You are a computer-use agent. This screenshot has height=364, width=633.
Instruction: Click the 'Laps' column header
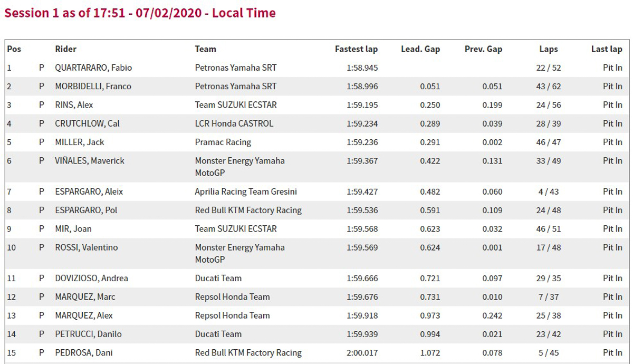pos(549,49)
